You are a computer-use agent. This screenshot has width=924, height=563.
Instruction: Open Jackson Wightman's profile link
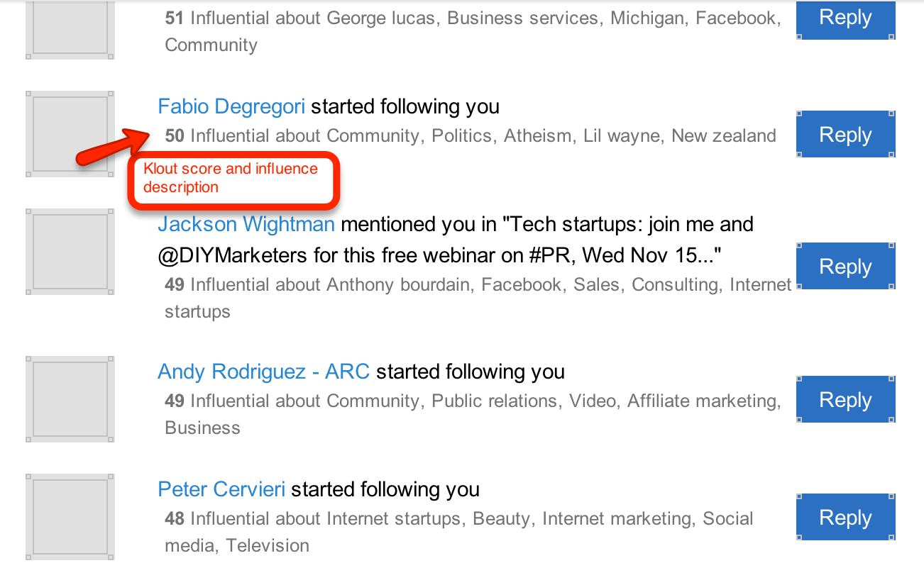coord(246,224)
